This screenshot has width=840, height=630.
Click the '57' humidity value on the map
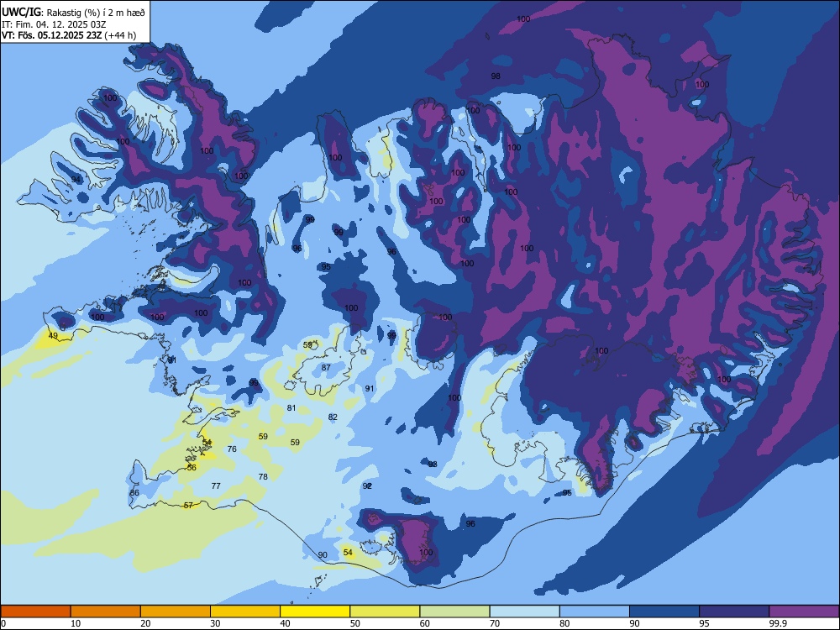[x=188, y=505]
